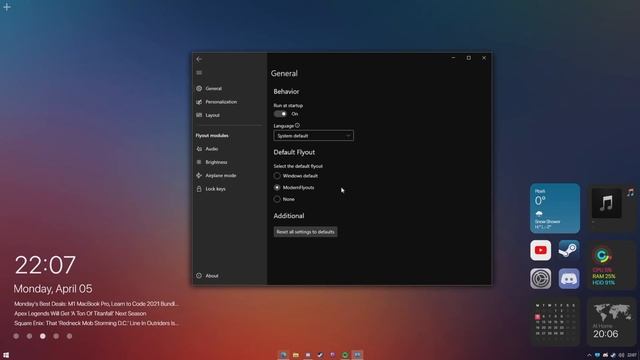This screenshot has height=360, width=640.
Task: Maximize the ModernFlyouts settings window
Action: pyautogui.click(x=469, y=58)
